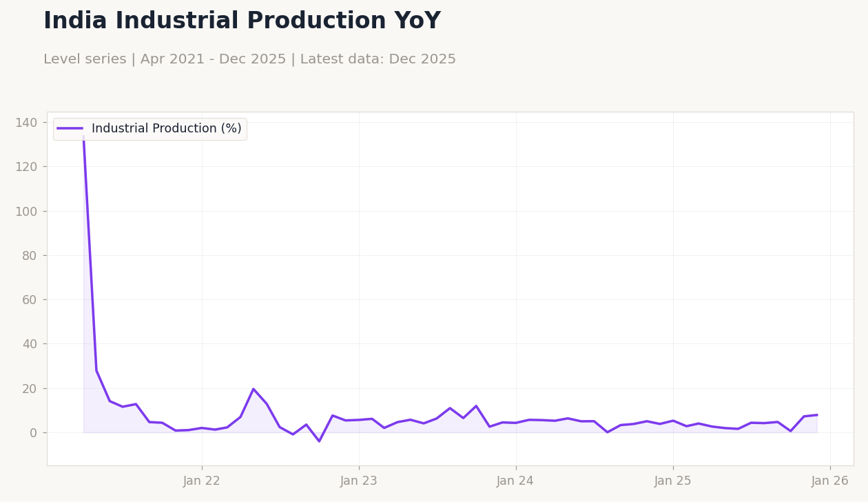Click the Jan 24 x-axis label
This screenshot has height=502, width=868.
point(516,481)
